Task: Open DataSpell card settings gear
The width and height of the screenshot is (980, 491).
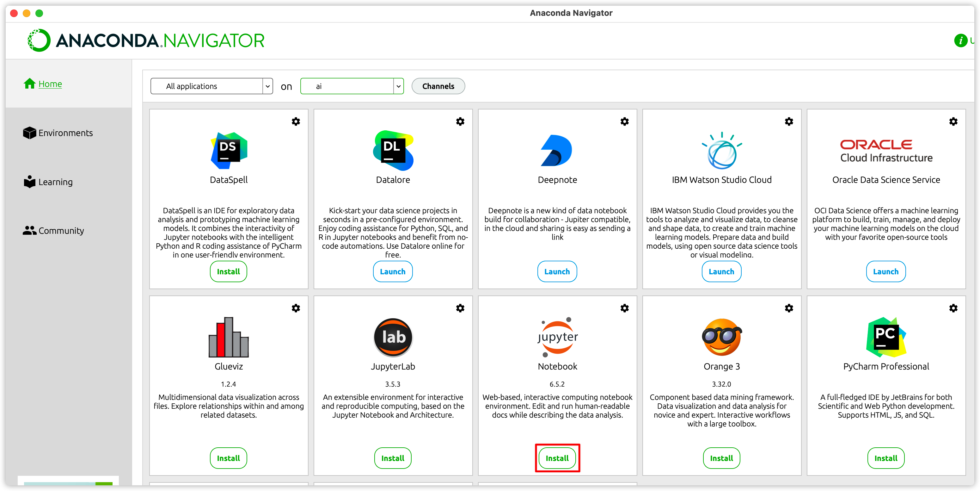Action: coord(296,121)
